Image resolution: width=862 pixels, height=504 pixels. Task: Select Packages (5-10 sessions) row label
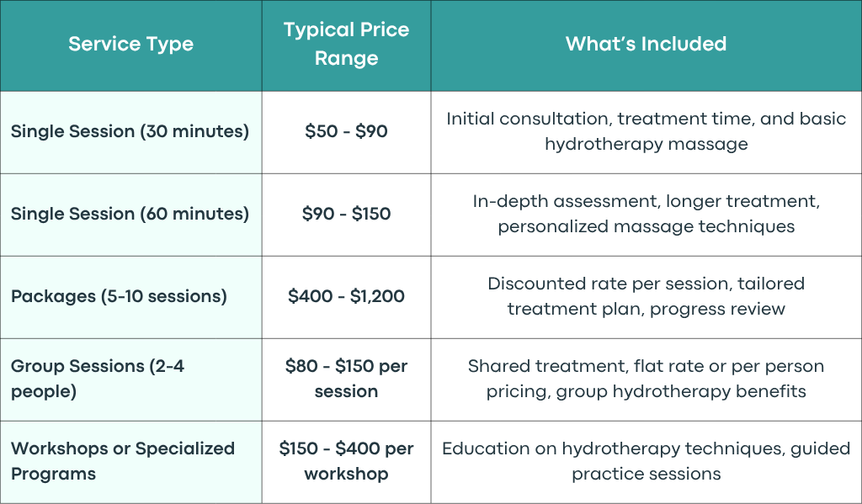[x=119, y=296]
